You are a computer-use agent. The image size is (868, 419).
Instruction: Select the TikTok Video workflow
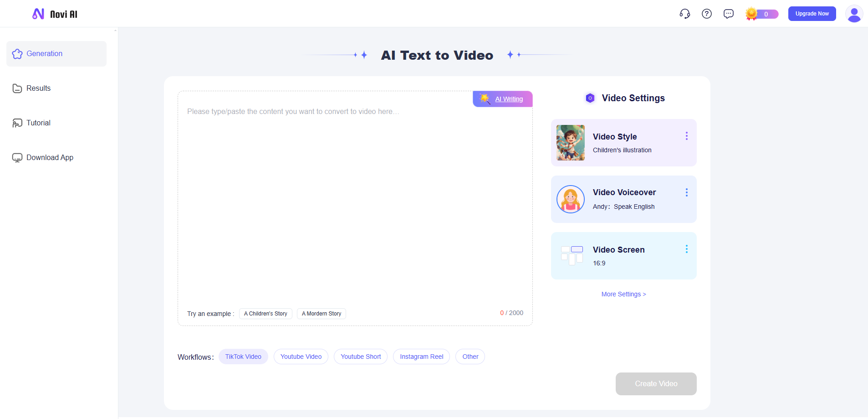pyautogui.click(x=244, y=357)
